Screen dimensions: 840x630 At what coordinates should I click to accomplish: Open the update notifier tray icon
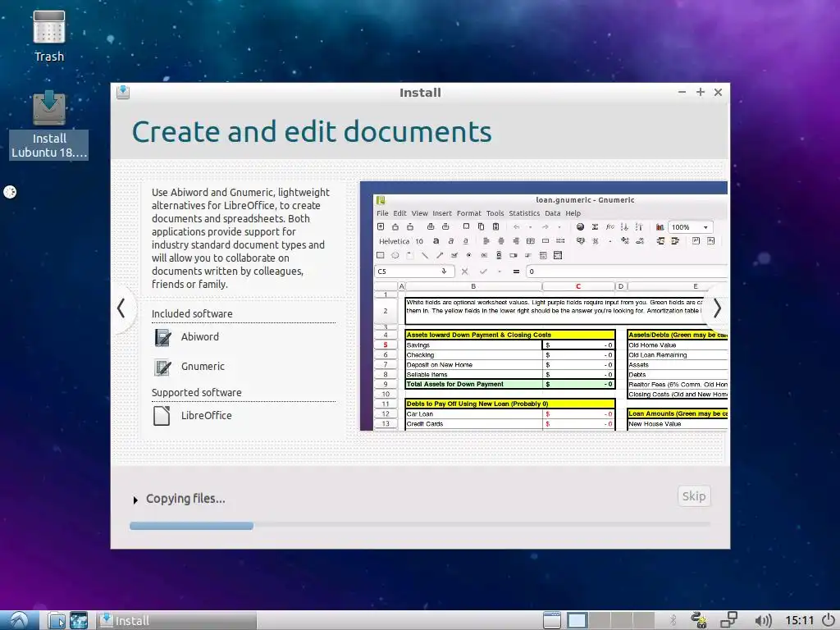[699, 620]
